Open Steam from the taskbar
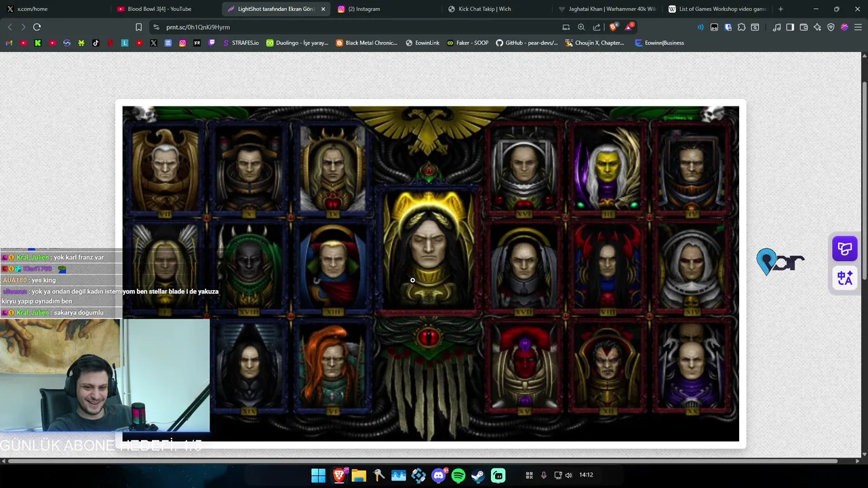868x488 pixels. click(478, 475)
